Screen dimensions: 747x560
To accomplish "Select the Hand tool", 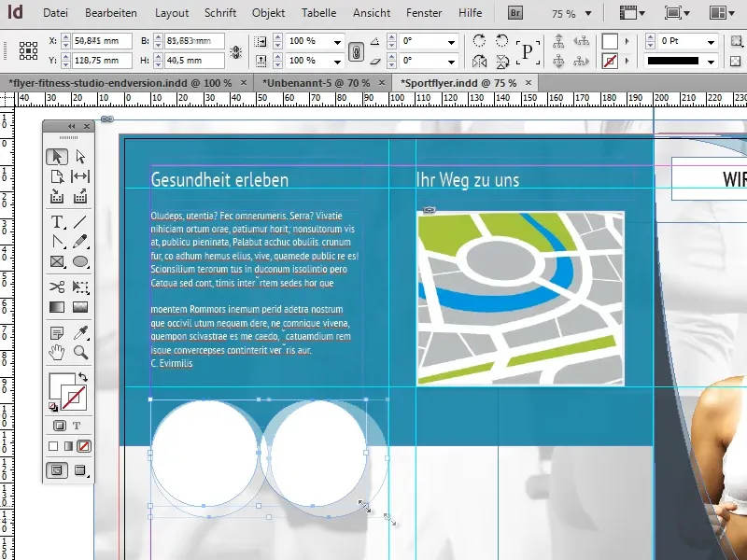I will tap(57, 353).
